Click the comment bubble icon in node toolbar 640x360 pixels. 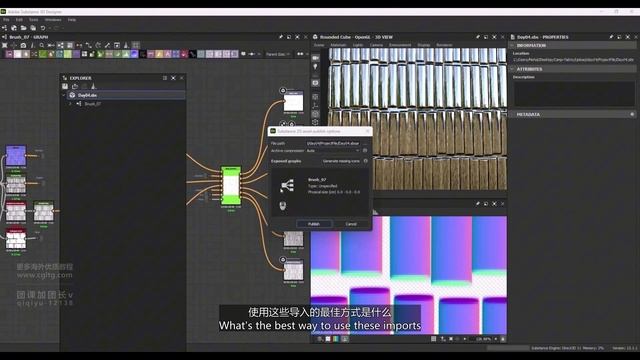(243, 54)
